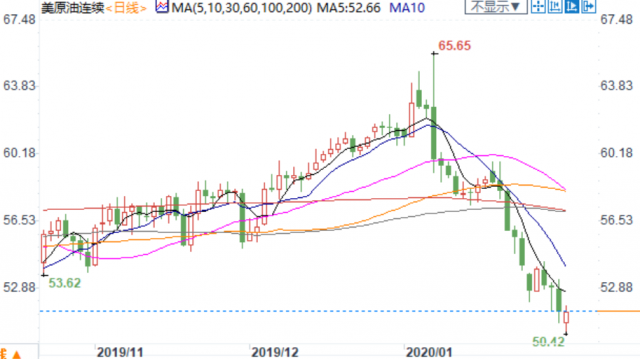Open MA(5,10,30,60,100,200) parameter settings
Image resolution: width=640 pixels, height=360 pixels.
coord(242,8)
